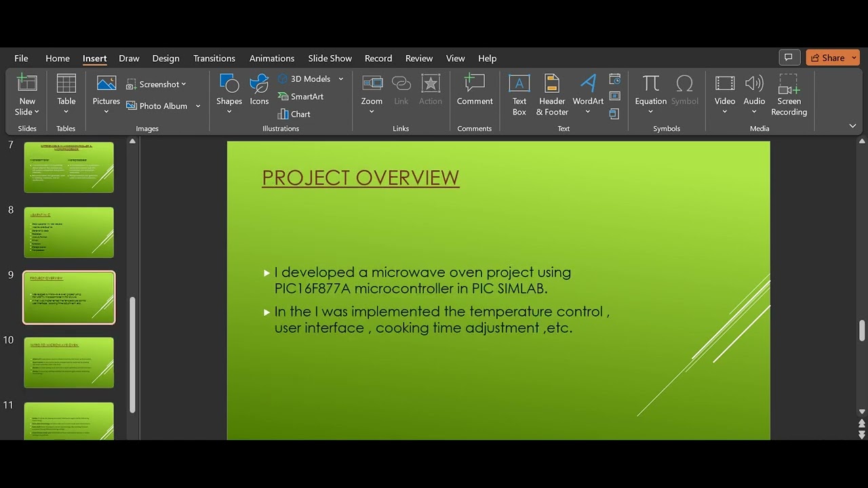Click the Action button
This screenshot has height=488, width=868.
tap(431, 89)
